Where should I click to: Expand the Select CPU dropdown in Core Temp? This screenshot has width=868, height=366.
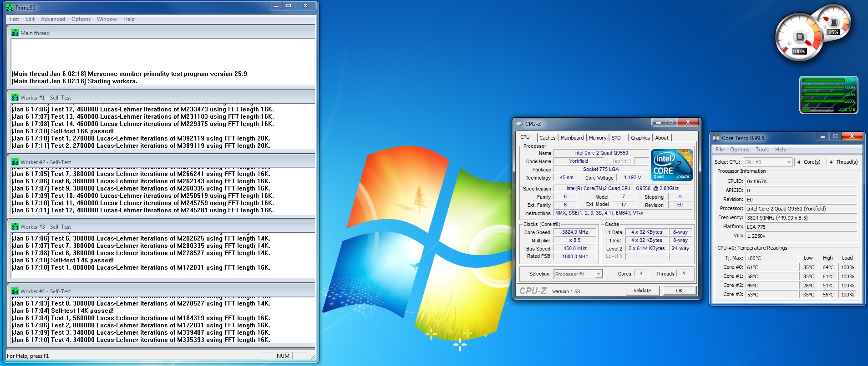[789, 162]
